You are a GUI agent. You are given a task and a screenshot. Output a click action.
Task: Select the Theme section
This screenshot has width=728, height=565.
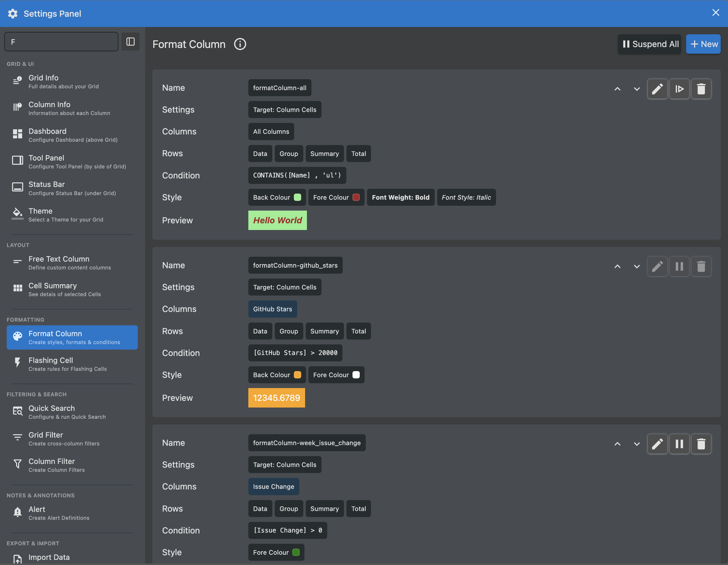[x=72, y=215]
